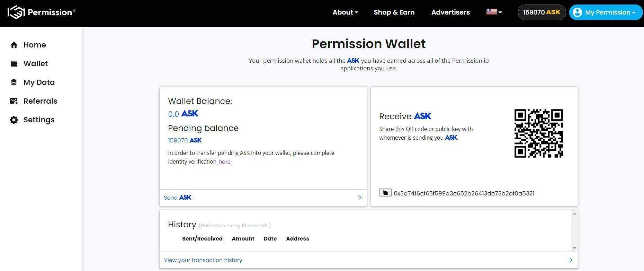This screenshot has width=644, height=271.
Task: Follow the identity verification 'here' link
Action: [224, 161]
